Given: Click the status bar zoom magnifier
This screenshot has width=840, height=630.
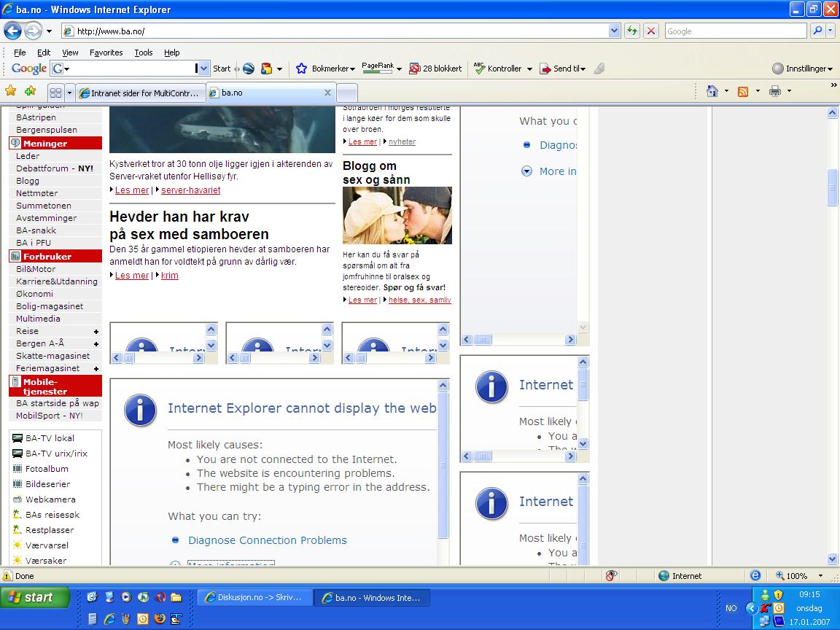Looking at the screenshot, I should tap(780, 576).
